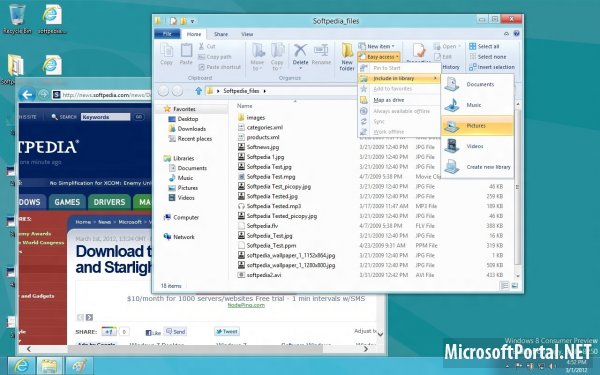Click the Move to icon
The image size is (600, 375).
tap(258, 57)
